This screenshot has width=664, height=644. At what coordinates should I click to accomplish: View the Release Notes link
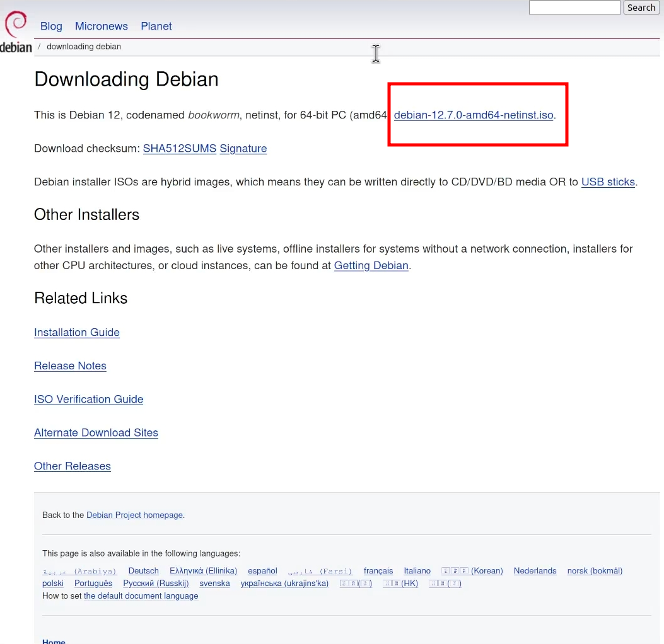point(70,365)
